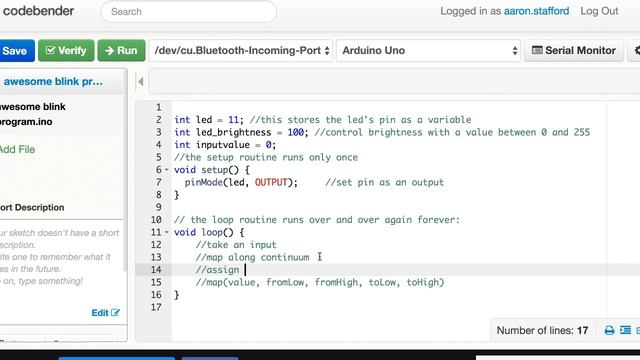Run the sketch on the board

click(x=121, y=51)
